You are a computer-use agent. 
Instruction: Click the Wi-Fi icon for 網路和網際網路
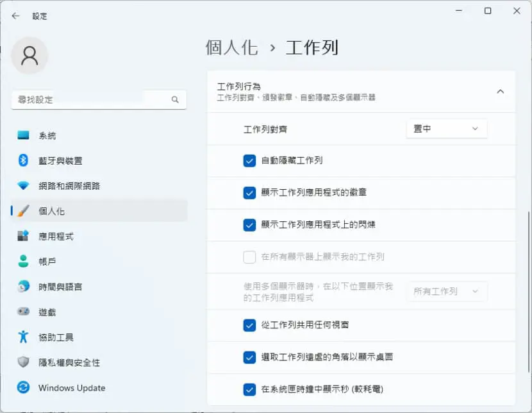tap(23, 185)
